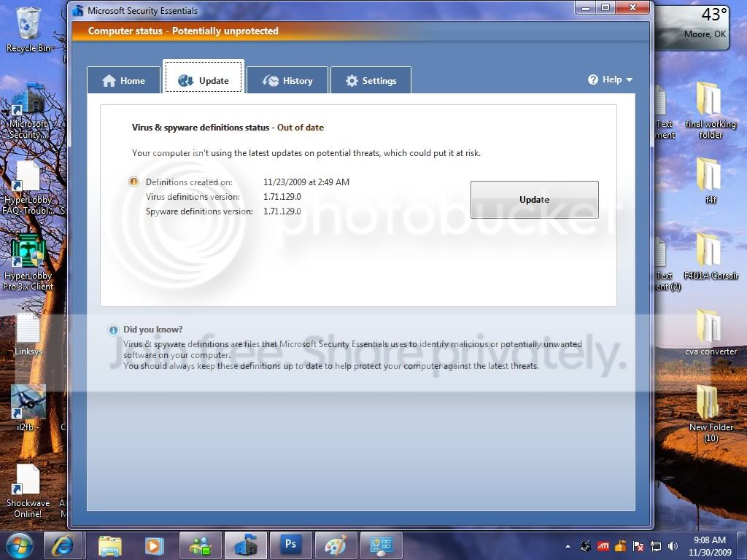The height and width of the screenshot is (560, 747).
Task: Select the f4f folder on desktop
Action: pos(711,180)
